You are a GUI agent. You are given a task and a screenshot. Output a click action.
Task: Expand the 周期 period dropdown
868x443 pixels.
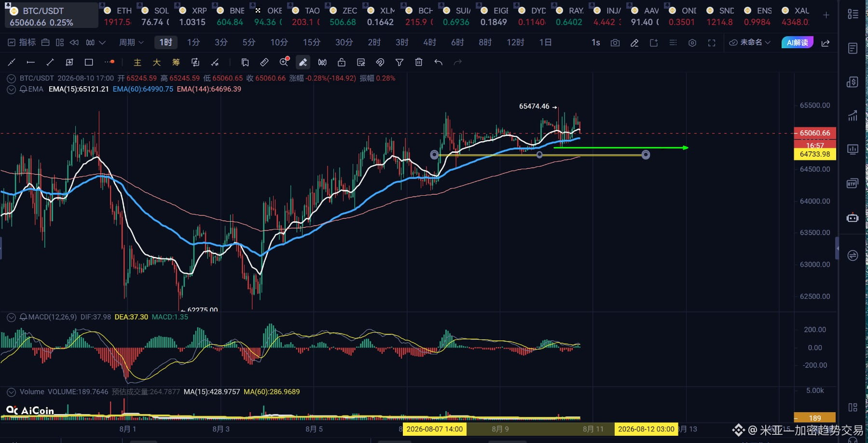point(131,42)
